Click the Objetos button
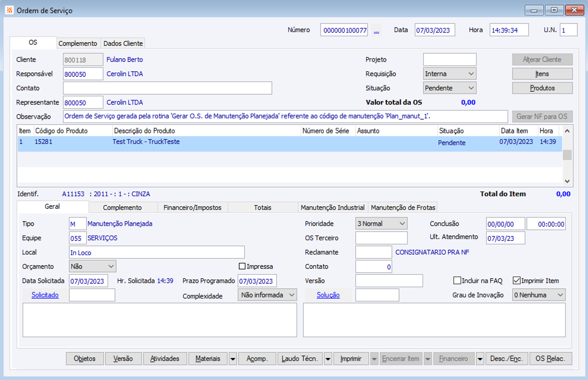 [85, 359]
